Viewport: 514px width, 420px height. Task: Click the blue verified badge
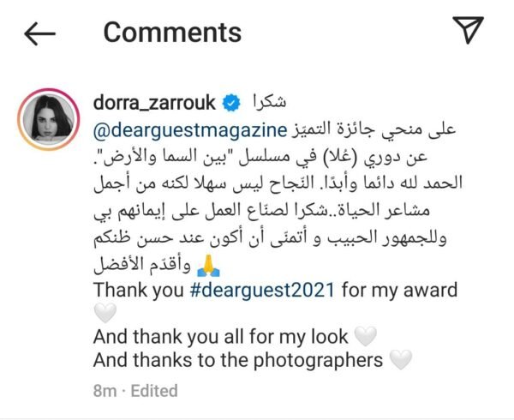coord(231,103)
